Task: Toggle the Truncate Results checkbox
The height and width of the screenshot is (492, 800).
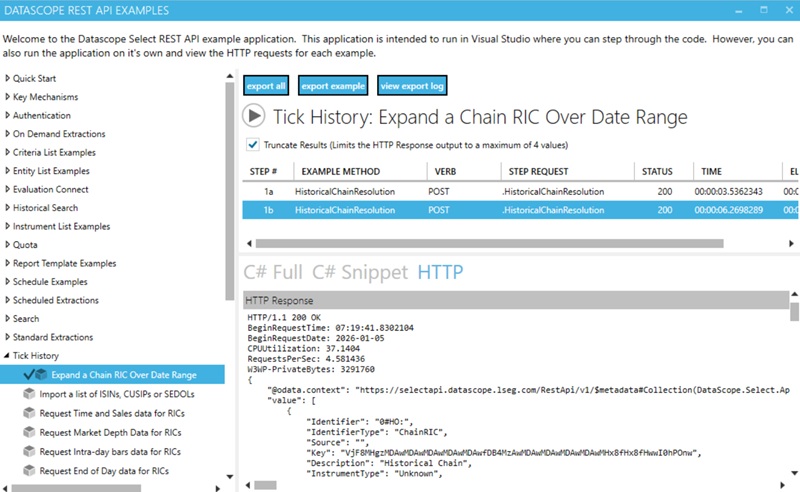Action: point(252,143)
